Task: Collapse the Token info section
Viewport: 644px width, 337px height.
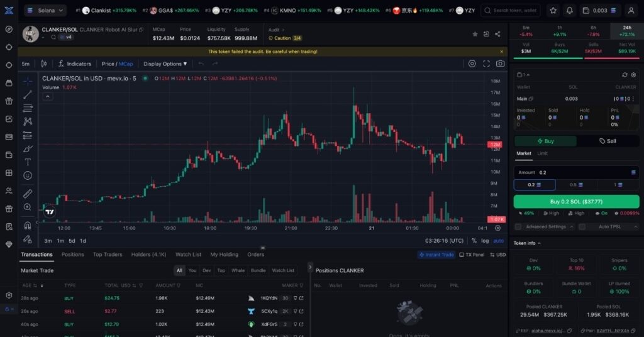Action: pyautogui.click(x=527, y=243)
